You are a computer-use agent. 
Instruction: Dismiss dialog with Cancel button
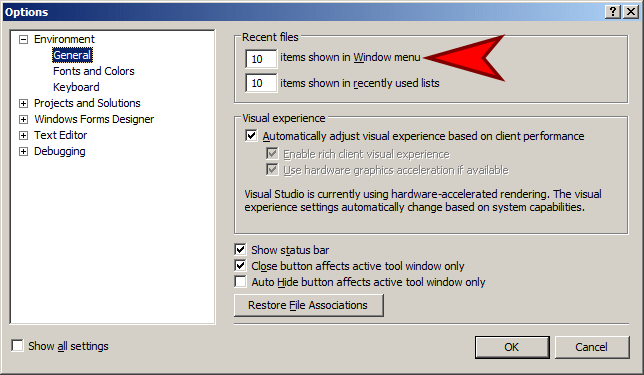tap(591, 347)
